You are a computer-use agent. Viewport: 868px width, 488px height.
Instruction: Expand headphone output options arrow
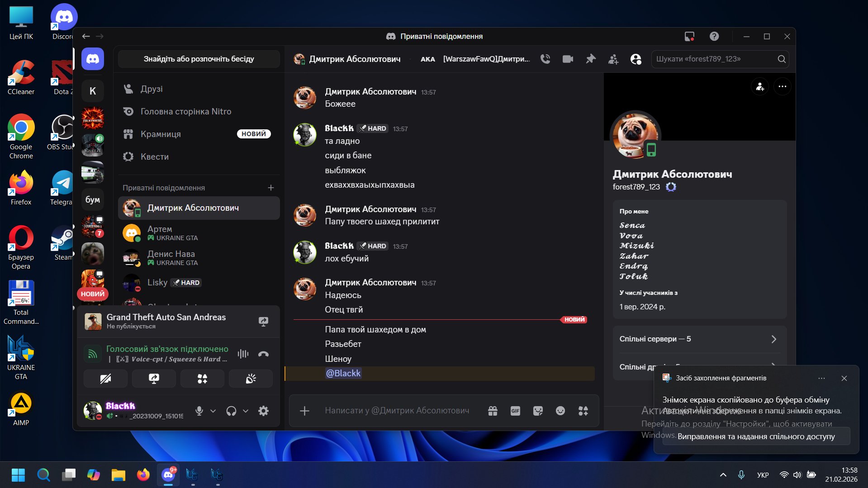point(246,411)
